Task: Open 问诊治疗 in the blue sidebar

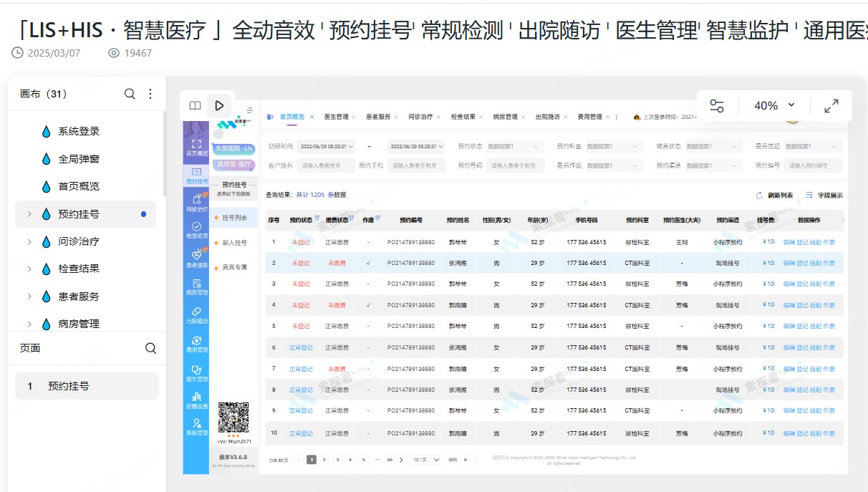Action: click(x=197, y=203)
